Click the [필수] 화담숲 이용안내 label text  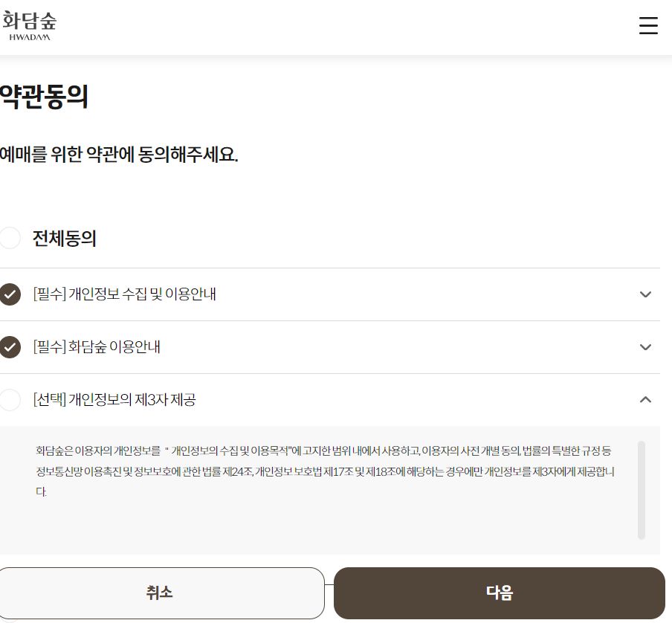click(97, 347)
